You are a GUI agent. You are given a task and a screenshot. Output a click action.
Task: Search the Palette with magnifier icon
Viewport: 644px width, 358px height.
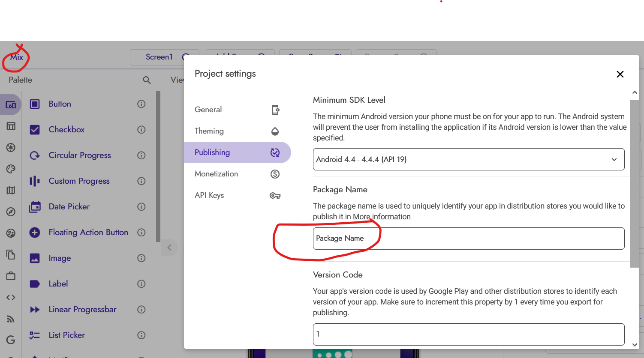pyautogui.click(x=147, y=80)
